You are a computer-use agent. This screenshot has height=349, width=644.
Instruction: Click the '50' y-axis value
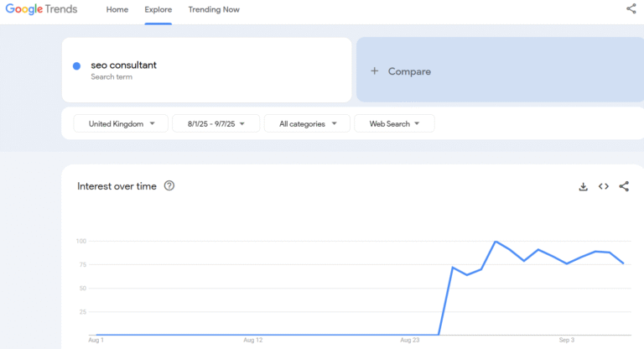[x=83, y=289]
